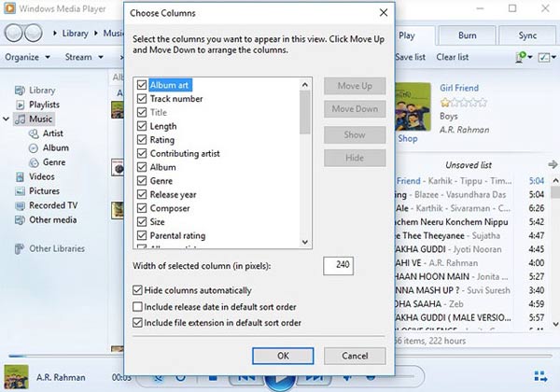The image size is (560, 392).
Task: Click the Girl Friend song title link
Action: (459, 88)
